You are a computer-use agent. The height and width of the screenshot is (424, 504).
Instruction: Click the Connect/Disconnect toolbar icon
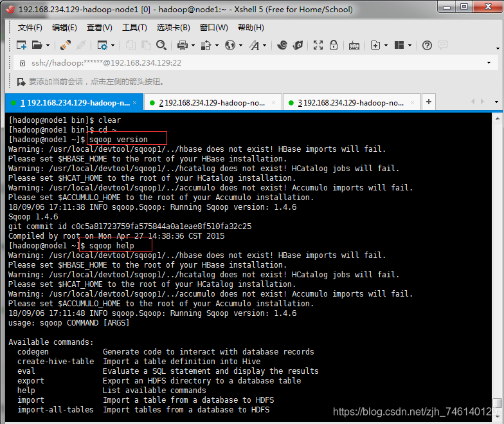click(66, 45)
